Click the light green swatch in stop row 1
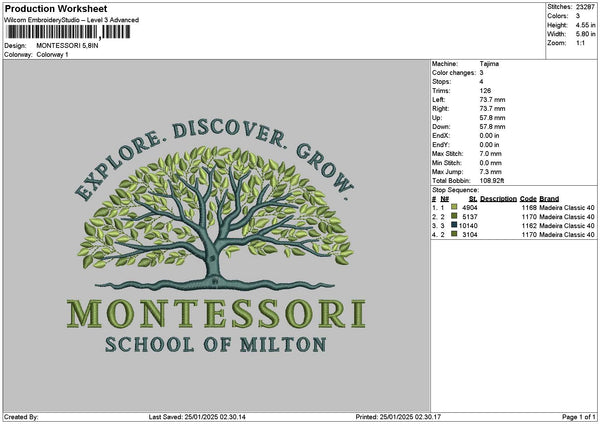The width and height of the screenshot is (600, 424). coord(454,207)
